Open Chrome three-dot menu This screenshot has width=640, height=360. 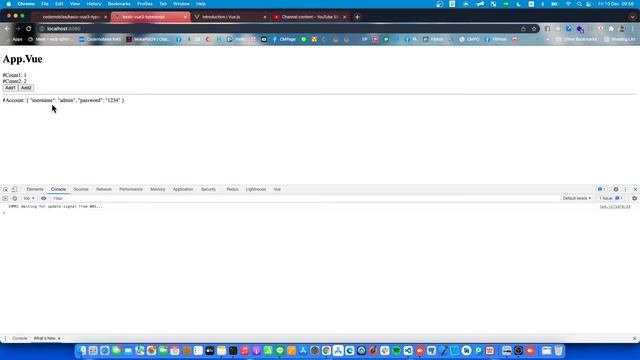tap(632, 29)
